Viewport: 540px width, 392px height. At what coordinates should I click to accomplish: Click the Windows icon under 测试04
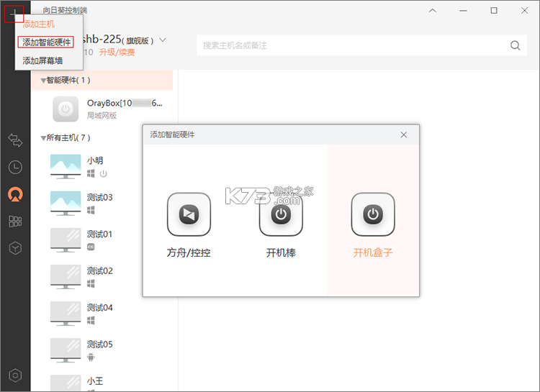91,320
